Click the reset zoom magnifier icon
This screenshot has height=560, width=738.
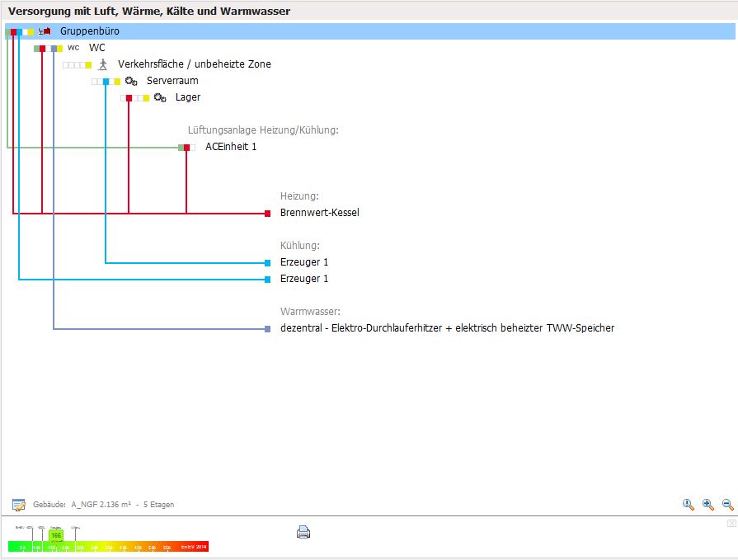(x=688, y=504)
